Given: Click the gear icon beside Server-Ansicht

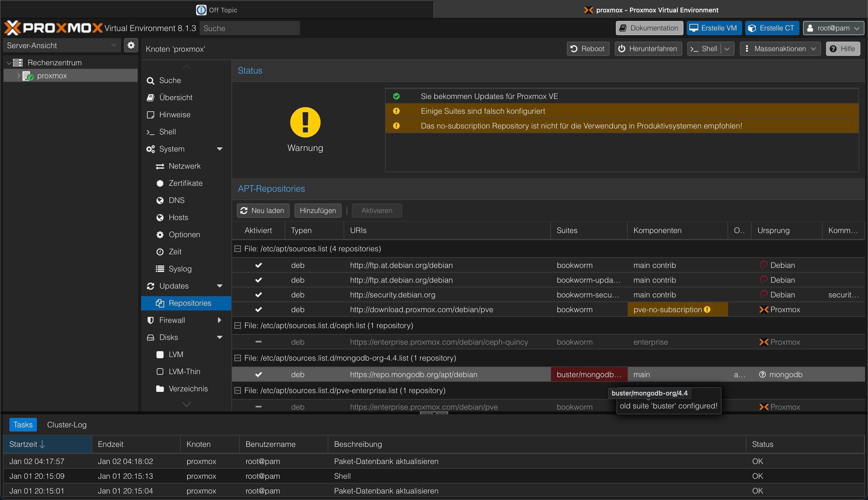Looking at the screenshot, I should coord(131,45).
